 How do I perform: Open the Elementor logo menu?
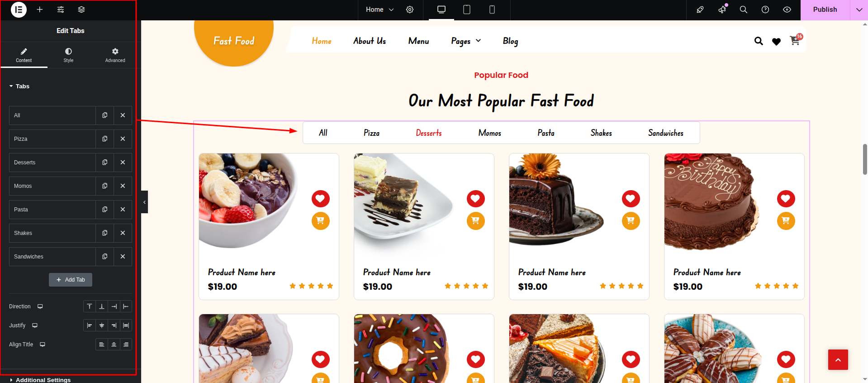[x=19, y=10]
